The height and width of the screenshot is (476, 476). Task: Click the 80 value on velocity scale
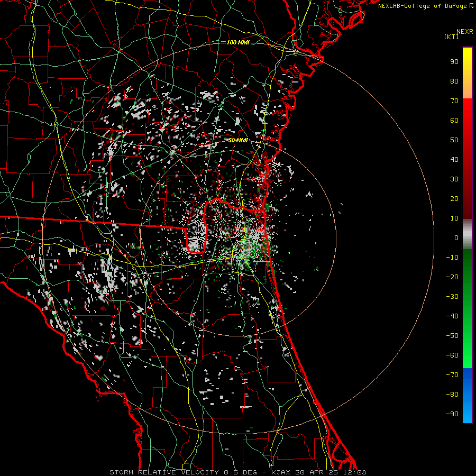tap(454, 81)
